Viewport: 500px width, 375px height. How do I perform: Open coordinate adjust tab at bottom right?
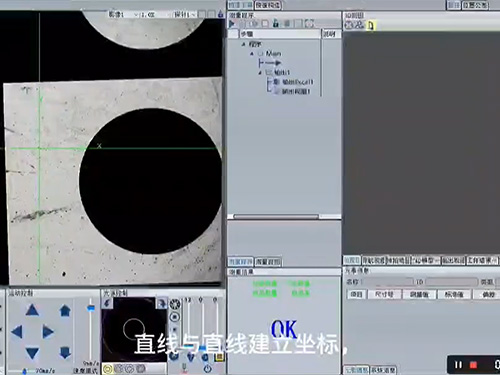coord(383,370)
